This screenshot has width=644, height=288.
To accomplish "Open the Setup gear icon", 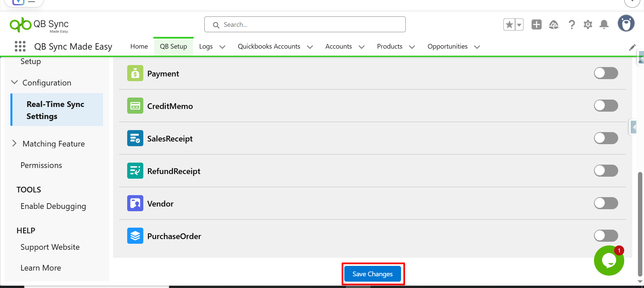I will coord(588,24).
